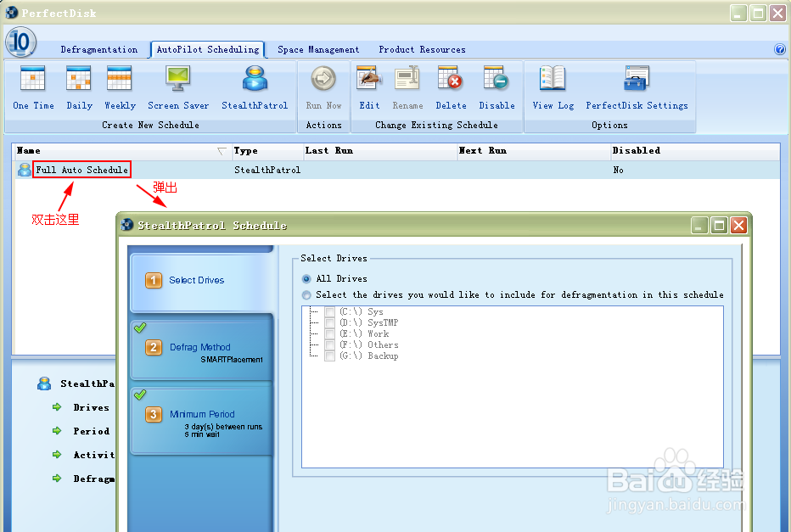Maximize the StealthPatrol Schedule dialog
This screenshot has height=532, width=791.
(x=719, y=225)
